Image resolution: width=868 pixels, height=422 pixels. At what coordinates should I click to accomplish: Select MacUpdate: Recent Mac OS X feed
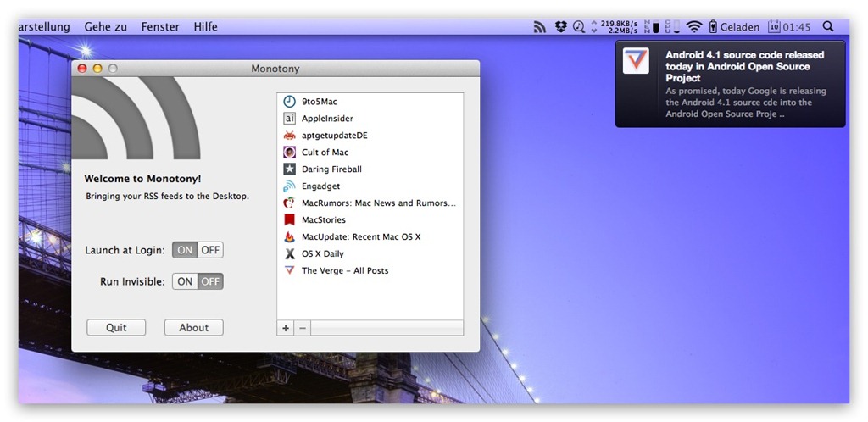click(x=370, y=236)
